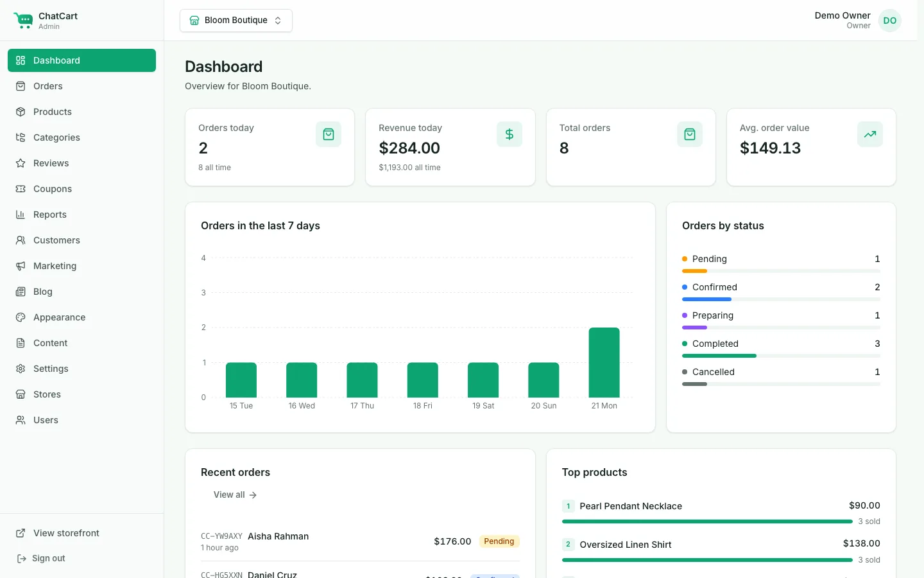Click the Stores shop icon
Image resolution: width=924 pixels, height=578 pixels.
(x=21, y=394)
